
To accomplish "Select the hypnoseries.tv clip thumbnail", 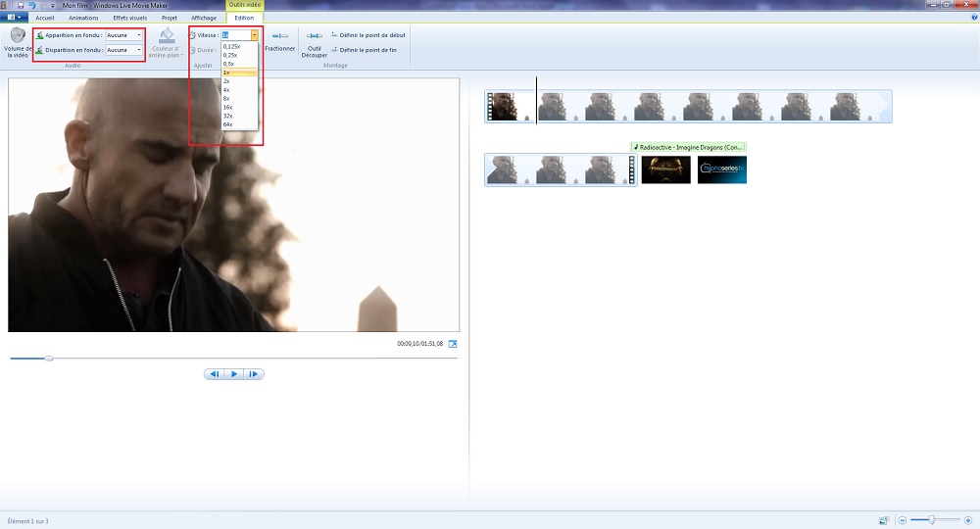I will click(722, 169).
